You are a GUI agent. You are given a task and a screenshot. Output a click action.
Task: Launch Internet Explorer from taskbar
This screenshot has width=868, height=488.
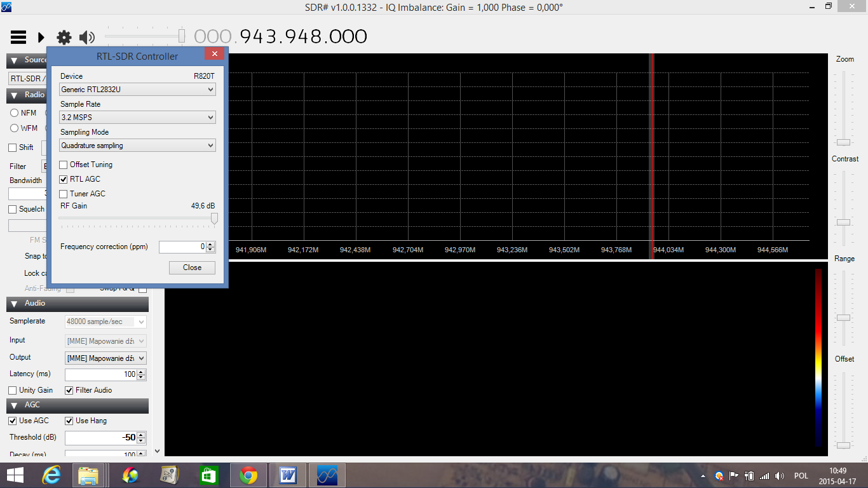(53, 475)
